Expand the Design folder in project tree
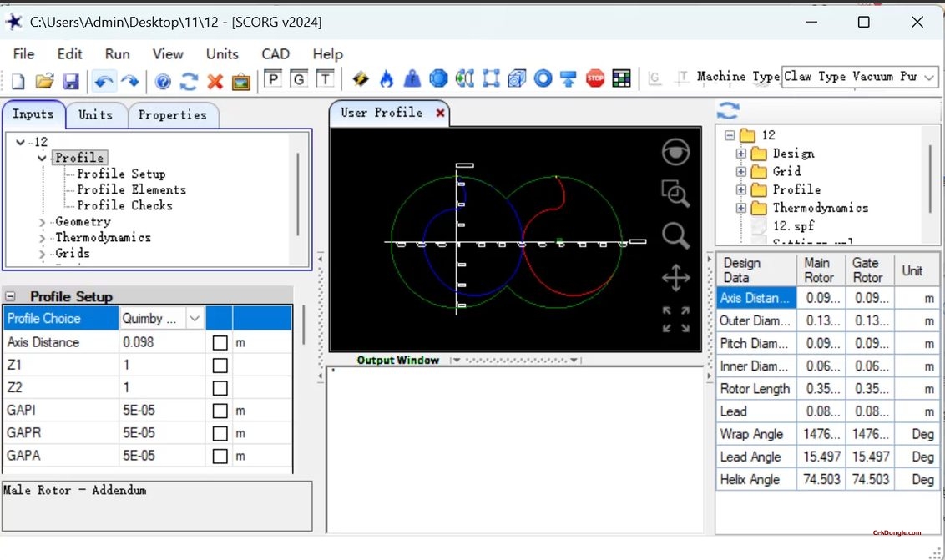 (740, 154)
